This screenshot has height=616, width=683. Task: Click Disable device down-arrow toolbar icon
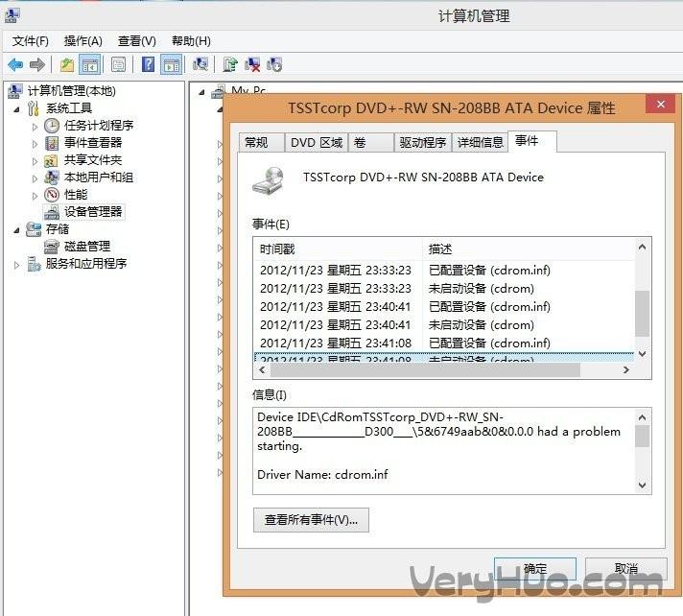pos(274,65)
